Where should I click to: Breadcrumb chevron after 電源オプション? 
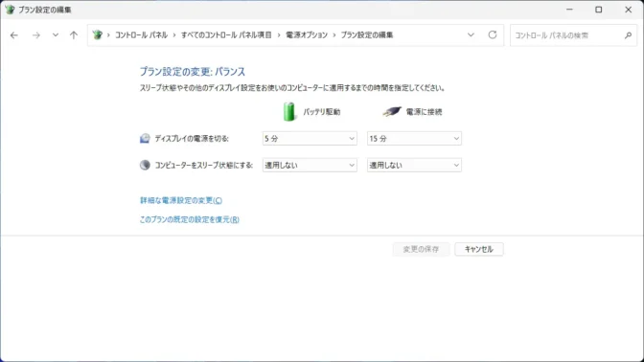[x=334, y=35]
